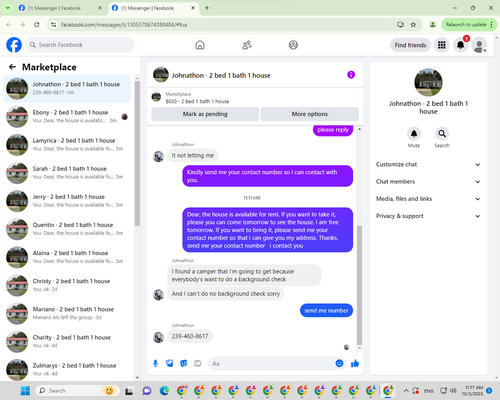The height and width of the screenshot is (400, 500).
Task: Open the profile circle icon in top navigation
Action: (x=293, y=45)
